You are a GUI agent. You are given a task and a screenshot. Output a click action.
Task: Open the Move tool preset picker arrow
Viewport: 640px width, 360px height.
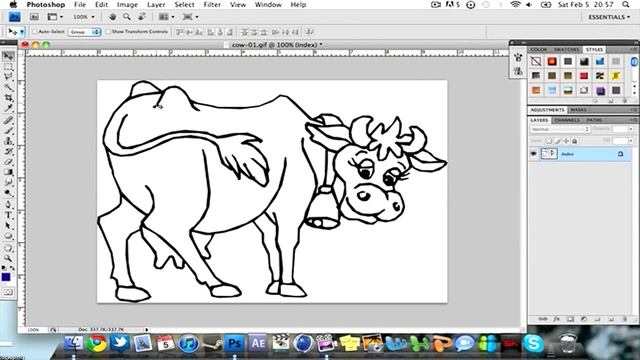coord(22,31)
